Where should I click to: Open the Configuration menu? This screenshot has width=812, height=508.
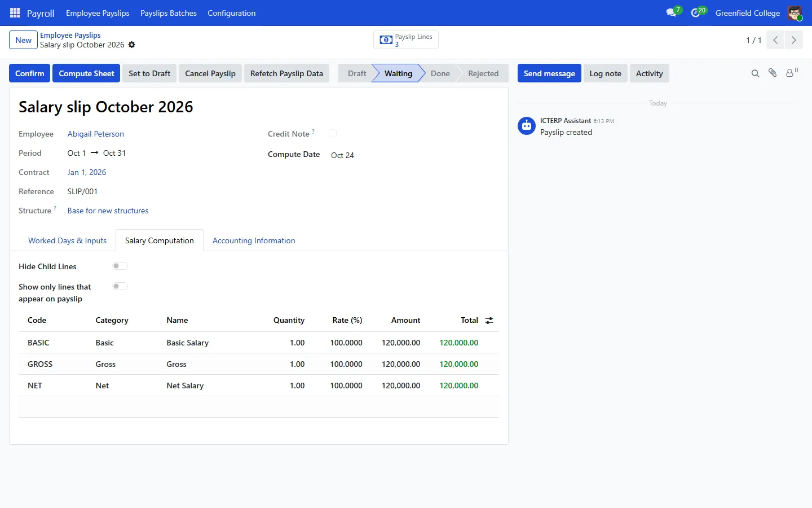[231, 13]
